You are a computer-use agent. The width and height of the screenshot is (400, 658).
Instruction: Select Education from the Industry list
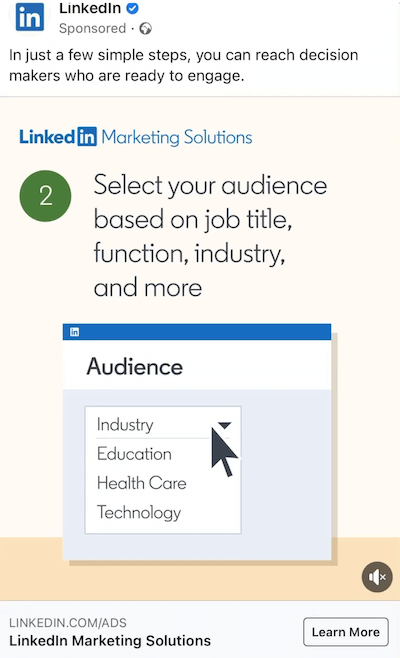[134, 454]
